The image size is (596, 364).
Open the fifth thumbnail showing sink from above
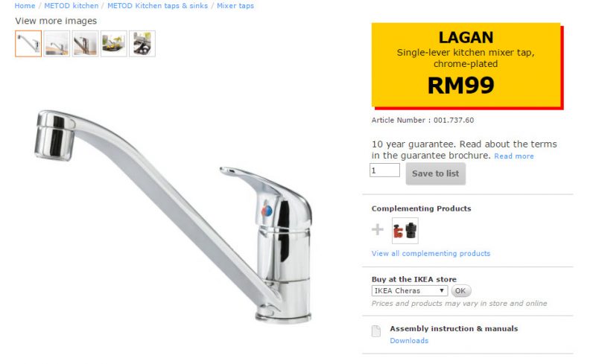[142, 44]
